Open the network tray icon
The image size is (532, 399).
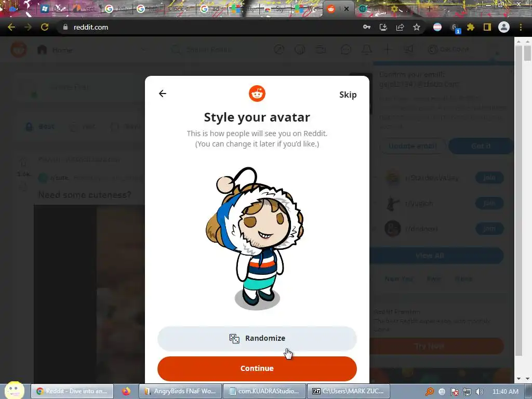[467, 392]
